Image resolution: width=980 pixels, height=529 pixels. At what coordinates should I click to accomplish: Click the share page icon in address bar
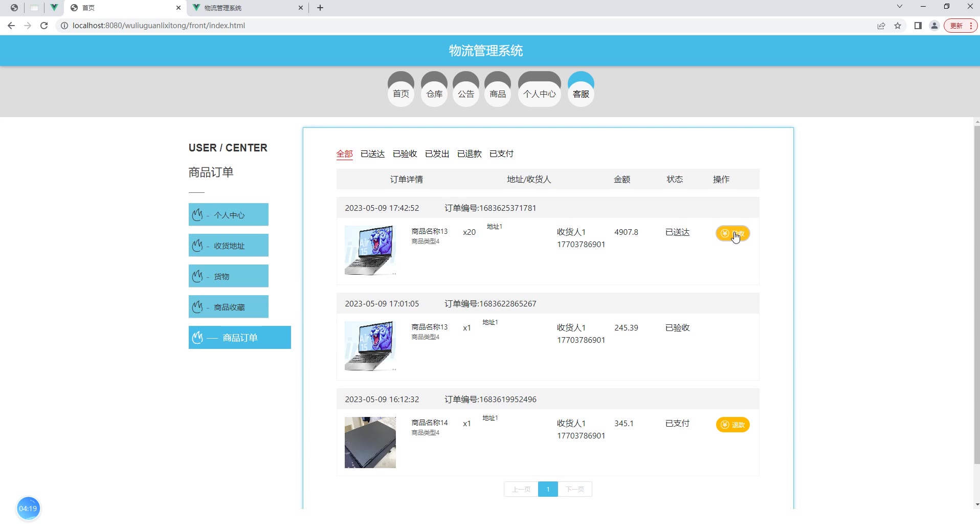tap(881, 26)
